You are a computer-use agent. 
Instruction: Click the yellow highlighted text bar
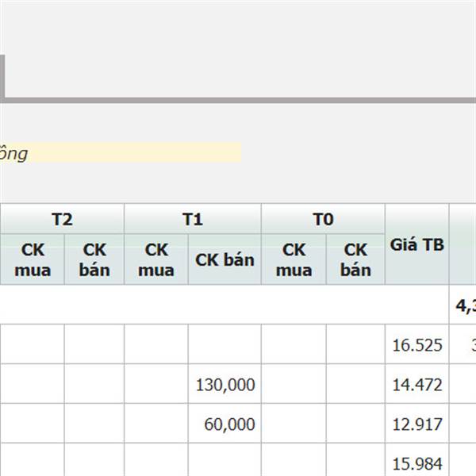121,153
